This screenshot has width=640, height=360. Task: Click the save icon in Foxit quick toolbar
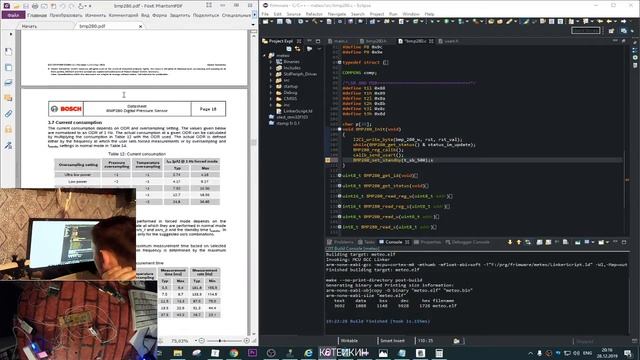point(26,6)
